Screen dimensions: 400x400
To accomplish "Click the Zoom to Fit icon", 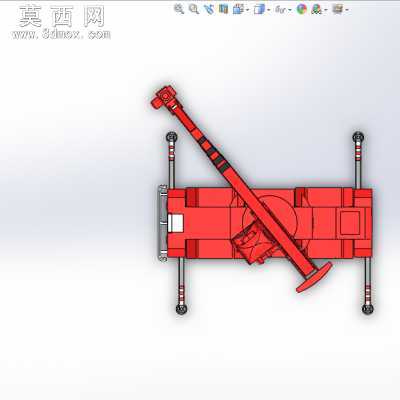I will (179, 9).
